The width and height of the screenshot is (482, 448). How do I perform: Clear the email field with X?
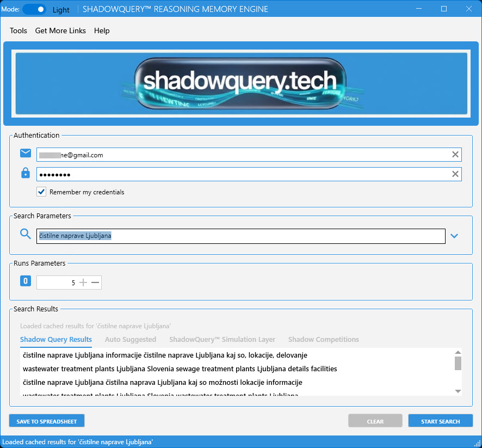(x=455, y=155)
